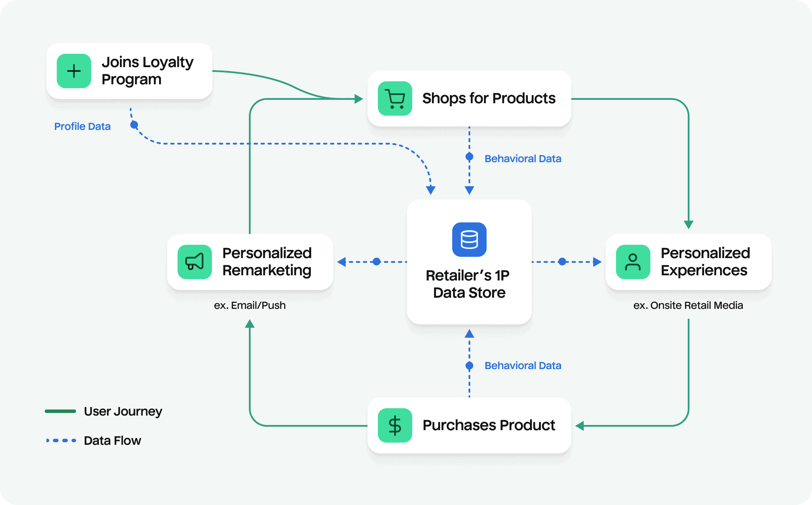812x505 pixels.
Task: Select the megaphone icon for Personalized Remarketing
Action: (x=195, y=262)
